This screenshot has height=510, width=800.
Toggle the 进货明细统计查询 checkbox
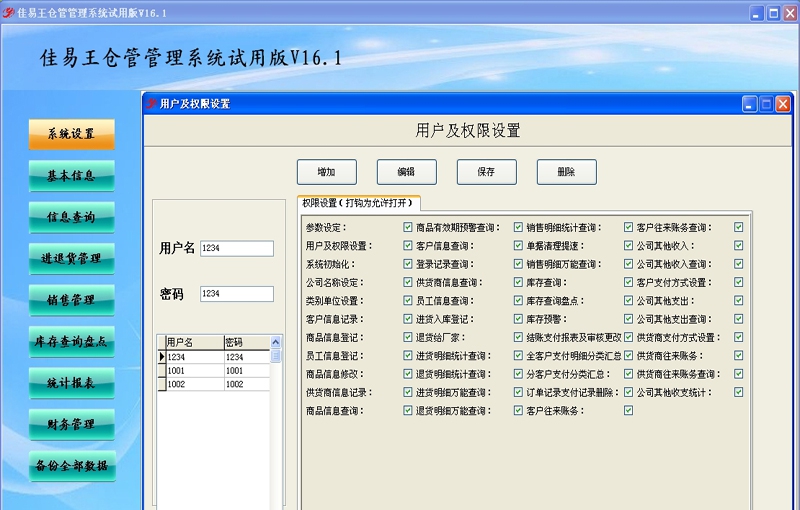[518, 355]
